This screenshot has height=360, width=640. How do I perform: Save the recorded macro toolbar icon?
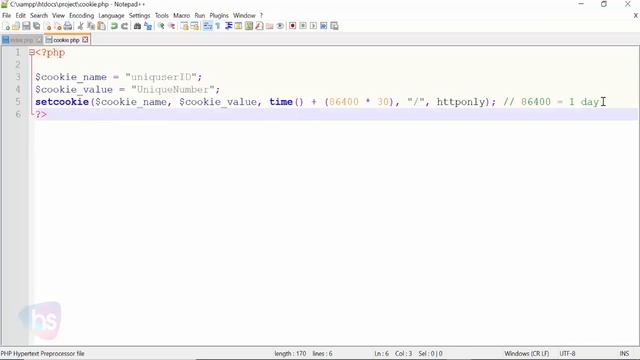point(334,26)
